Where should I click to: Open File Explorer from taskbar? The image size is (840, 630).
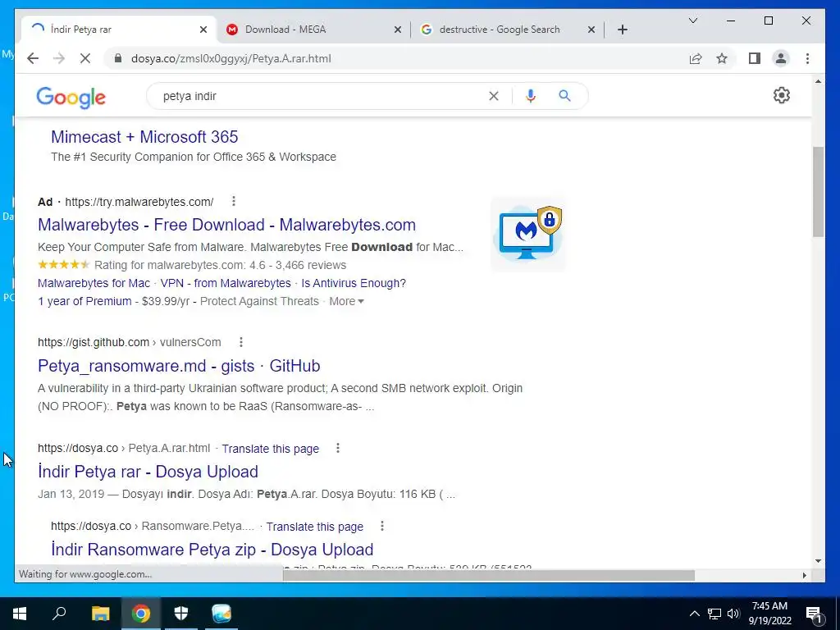[100, 614]
